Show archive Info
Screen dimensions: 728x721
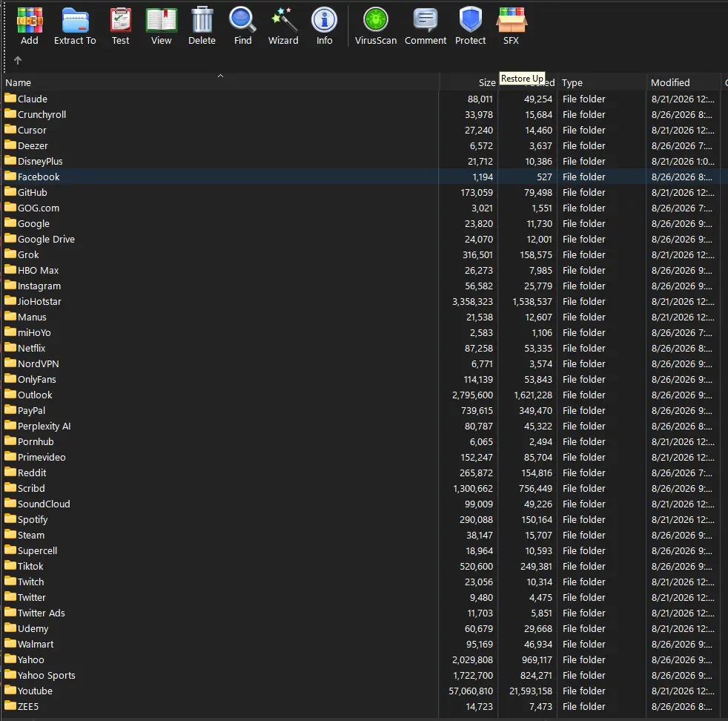point(324,21)
